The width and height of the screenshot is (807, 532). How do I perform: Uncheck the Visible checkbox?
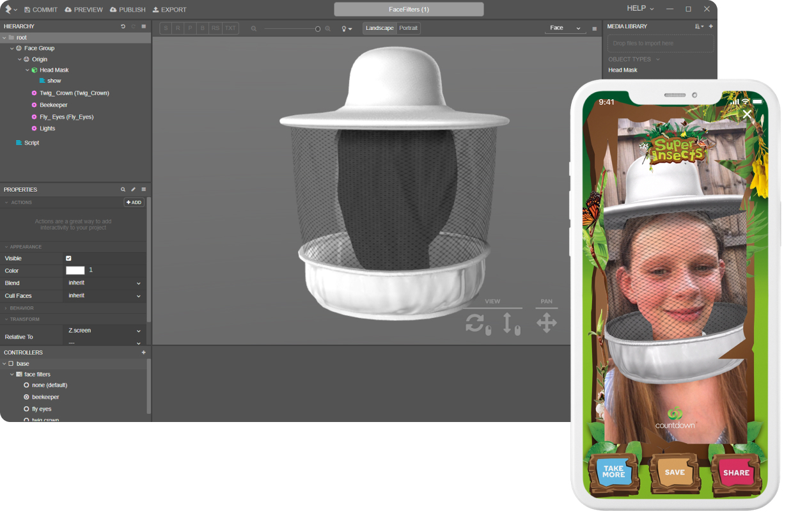pos(68,258)
